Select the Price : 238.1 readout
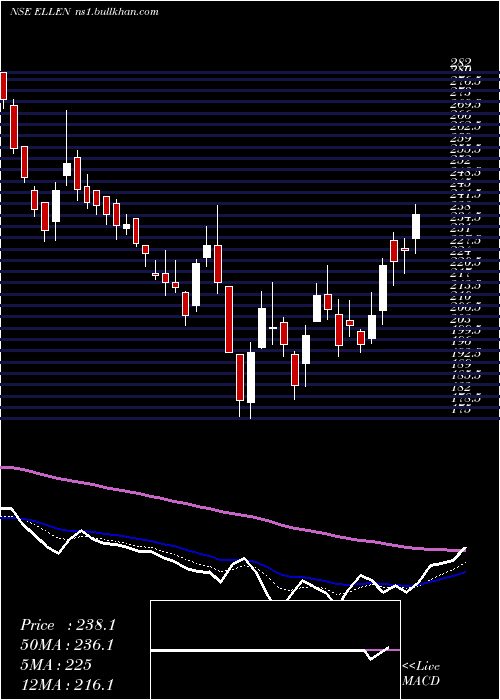The height and width of the screenshot is (700, 500). point(68,625)
